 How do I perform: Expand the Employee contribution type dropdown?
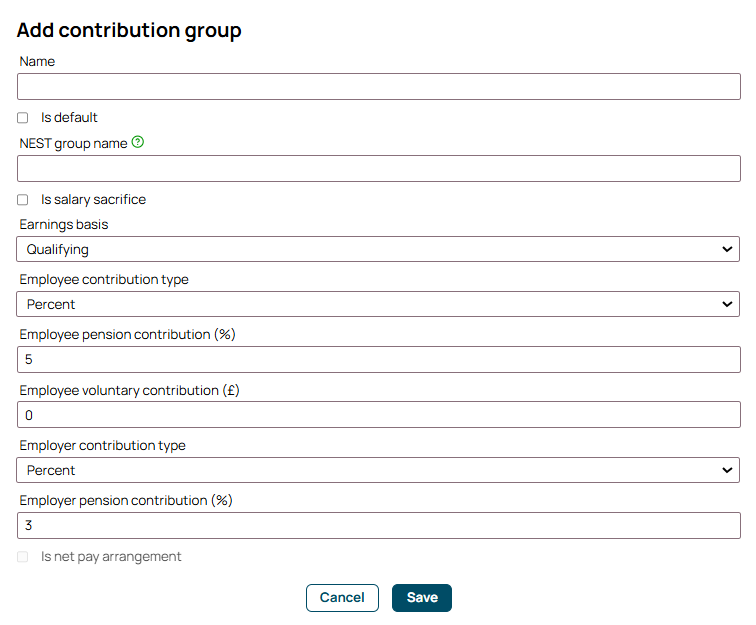click(378, 304)
